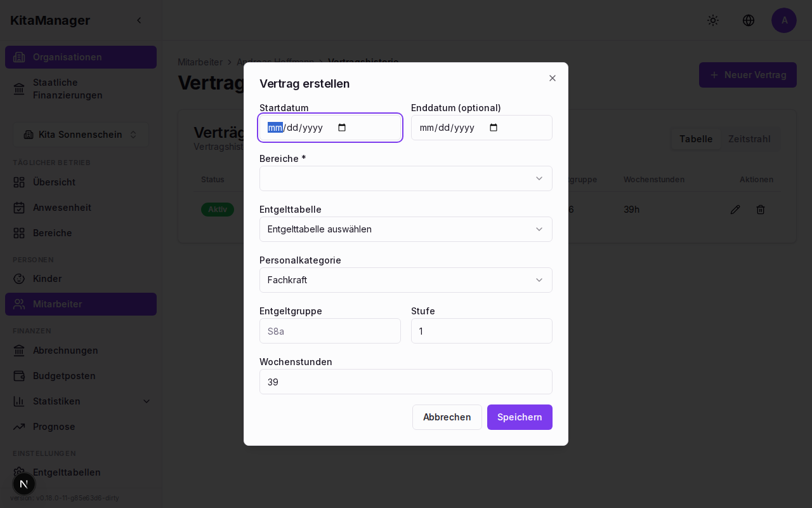Open the Entgelttabelle auswählen dropdown
The width and height of the screenshot is (812, 508).
406,229
